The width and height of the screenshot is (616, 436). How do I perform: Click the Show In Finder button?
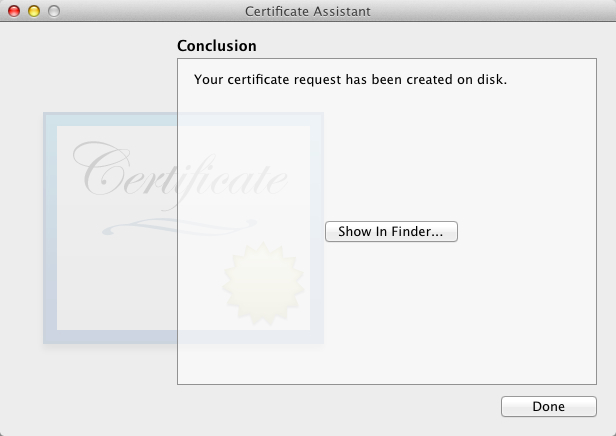[x=391, y=231]
